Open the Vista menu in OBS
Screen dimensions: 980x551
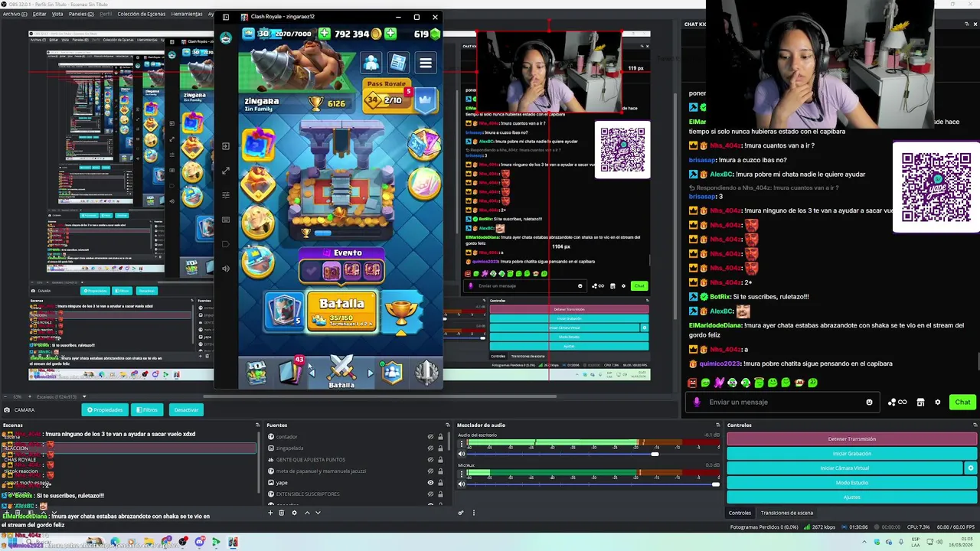(x=57, y=14)
